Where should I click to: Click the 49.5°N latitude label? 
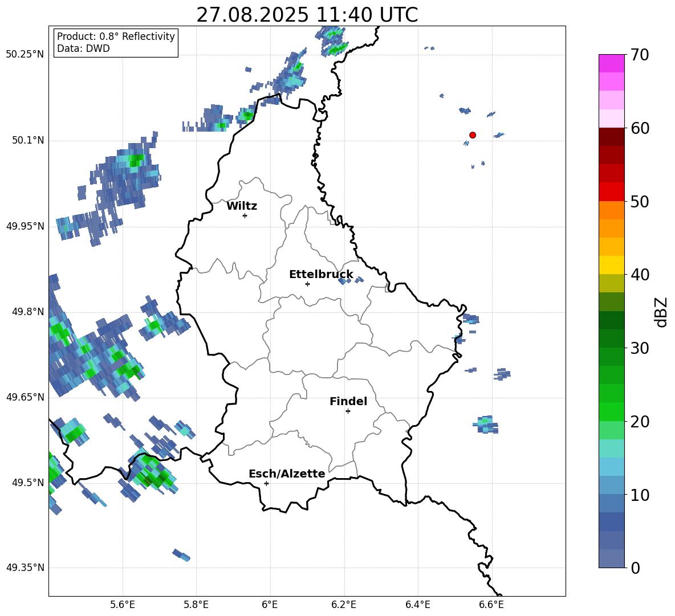(27, 483)
